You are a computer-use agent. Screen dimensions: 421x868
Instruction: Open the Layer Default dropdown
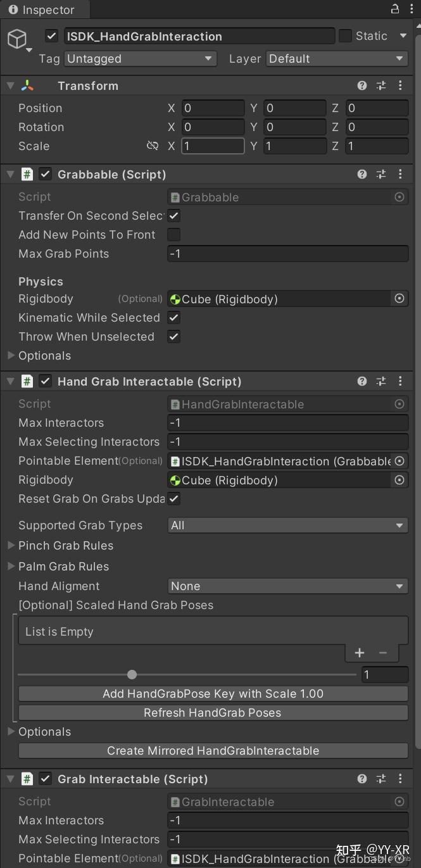tap(336, 58)
